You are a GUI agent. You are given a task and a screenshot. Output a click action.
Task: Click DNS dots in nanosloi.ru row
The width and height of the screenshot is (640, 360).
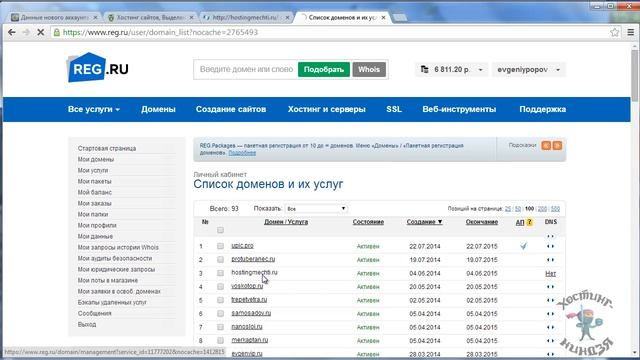(550, 327)
